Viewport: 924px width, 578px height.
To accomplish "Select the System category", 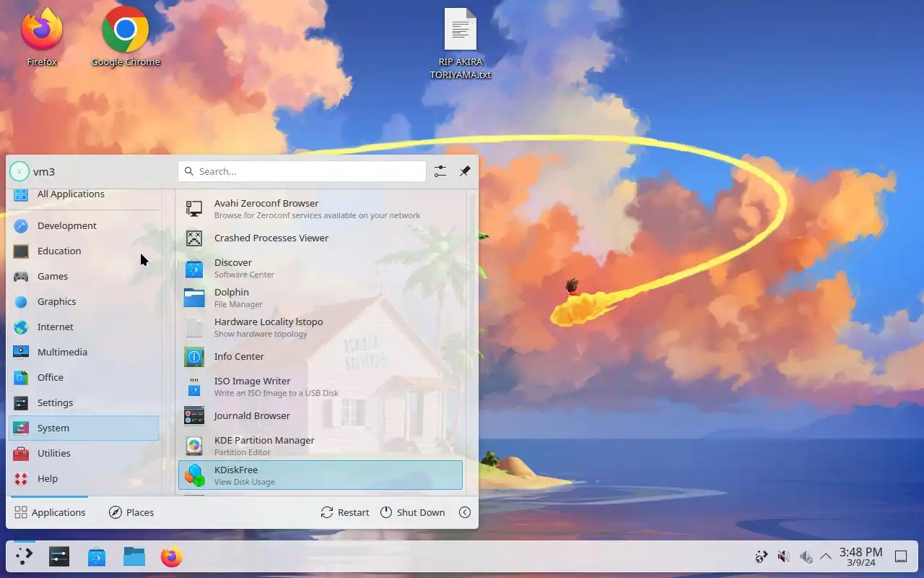I will pos(84,428).
